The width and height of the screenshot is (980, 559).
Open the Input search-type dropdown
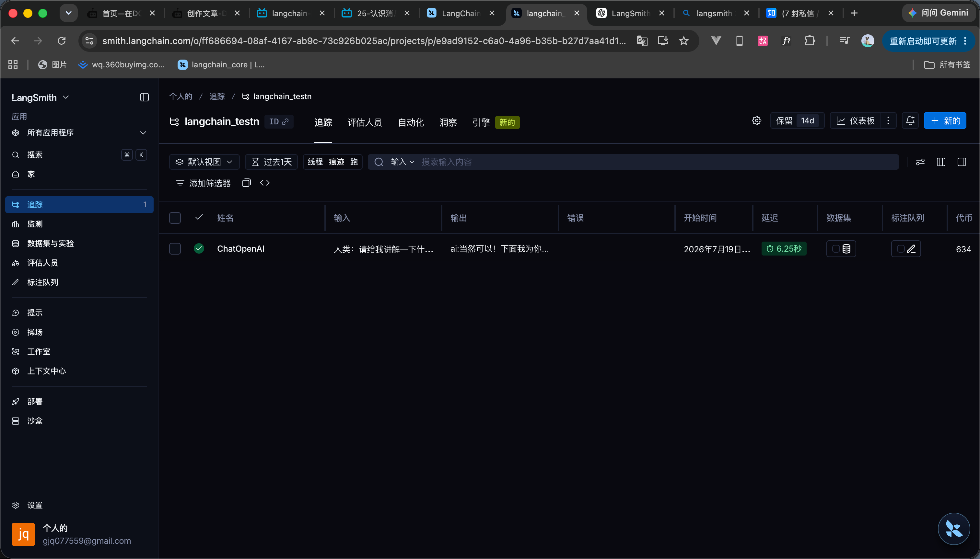[402, 162]
